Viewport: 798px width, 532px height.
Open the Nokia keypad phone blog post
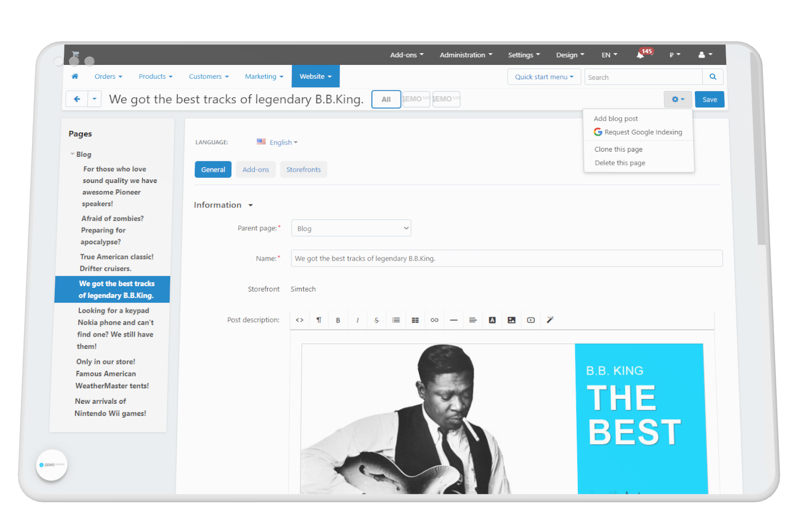pos(115,328)
